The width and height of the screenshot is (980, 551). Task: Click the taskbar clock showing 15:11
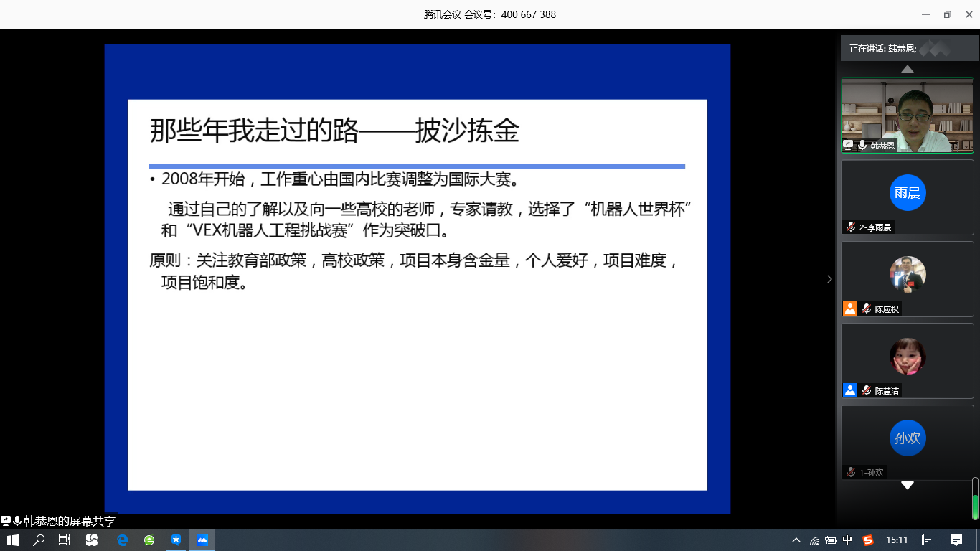tap(897, 540)
